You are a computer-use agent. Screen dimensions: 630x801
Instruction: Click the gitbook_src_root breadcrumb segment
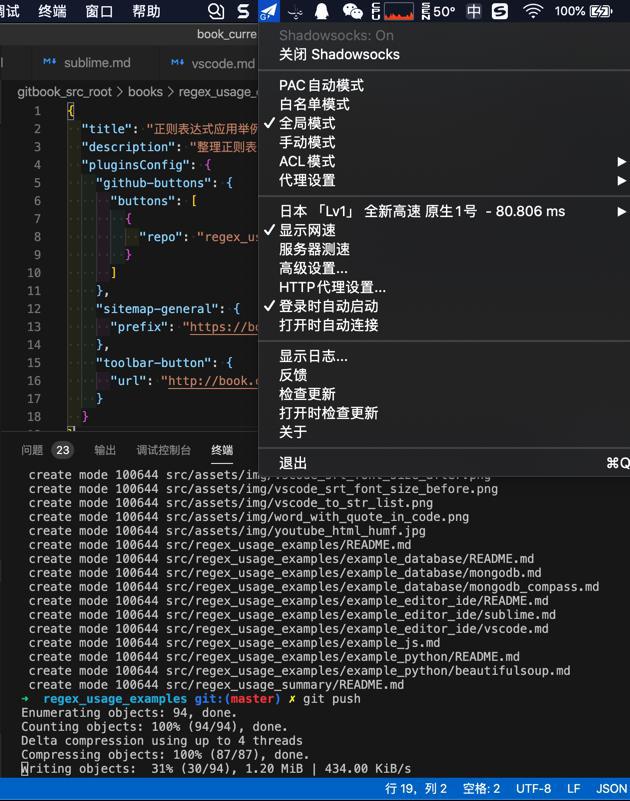pos(64,92)
